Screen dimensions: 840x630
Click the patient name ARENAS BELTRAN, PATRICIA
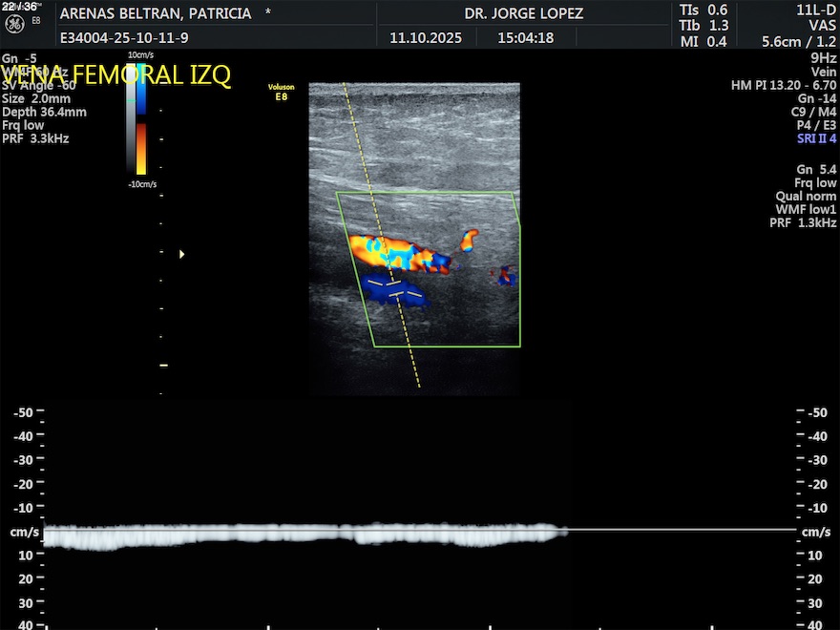pos(156,14)
